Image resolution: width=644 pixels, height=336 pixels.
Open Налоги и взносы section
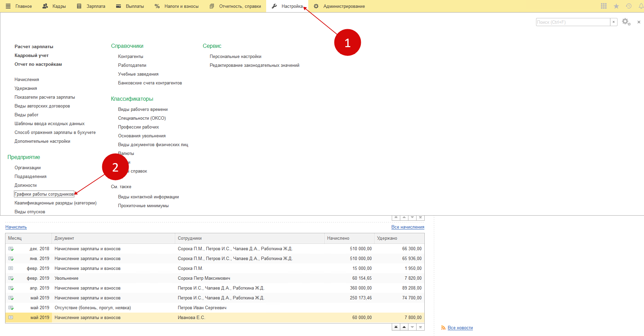(x=181, y=6)
